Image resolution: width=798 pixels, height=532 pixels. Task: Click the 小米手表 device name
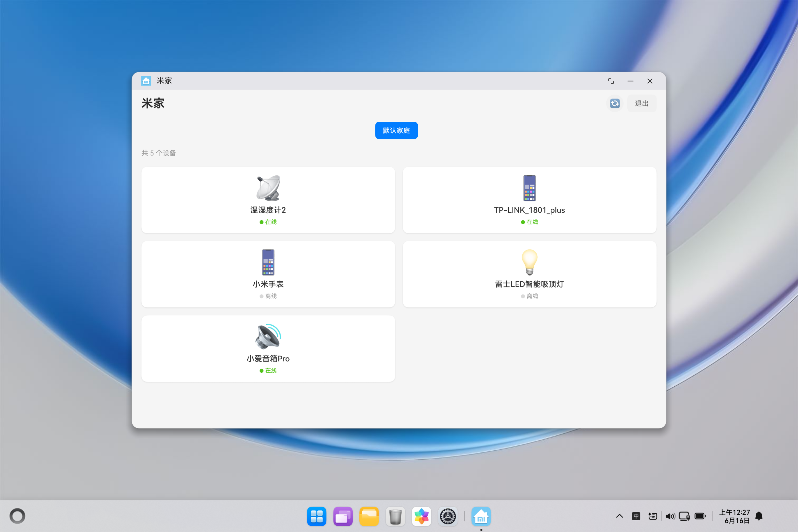(268, 284)
